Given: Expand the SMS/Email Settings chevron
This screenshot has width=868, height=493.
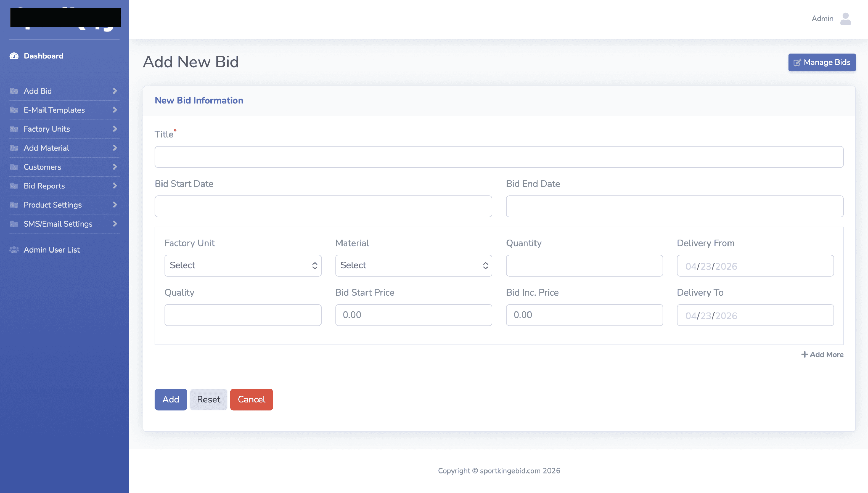Looking at the screenshot, I should (x=115, y=224).
